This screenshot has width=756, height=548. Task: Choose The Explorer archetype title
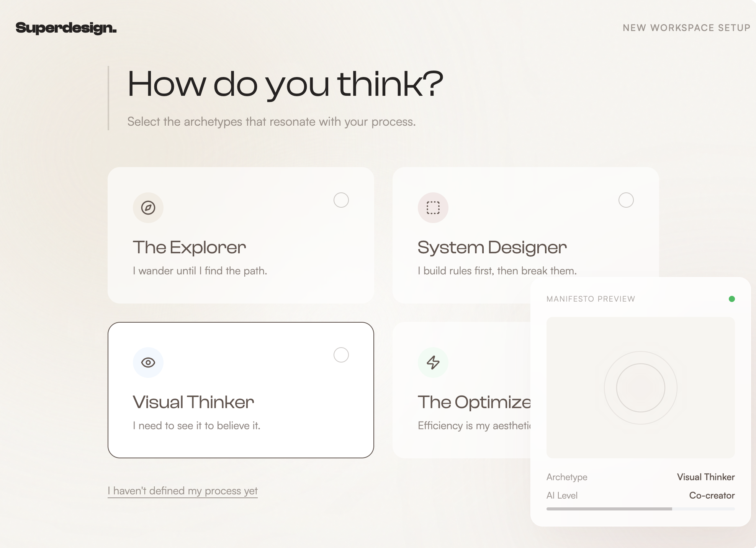click(189, 248)
